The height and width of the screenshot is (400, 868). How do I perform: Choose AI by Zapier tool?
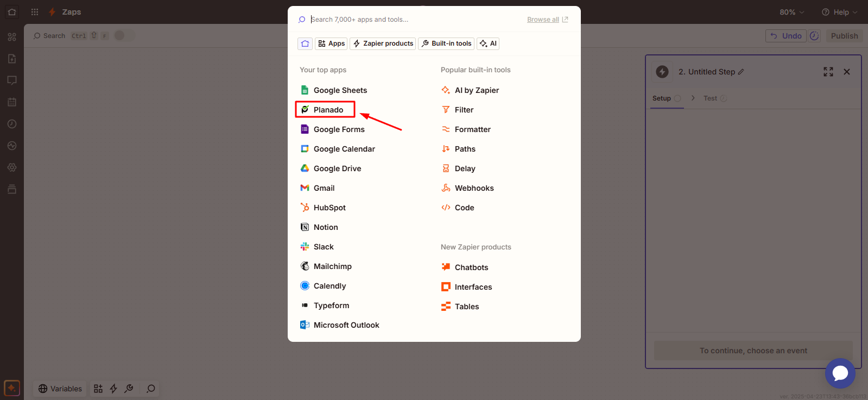[470, 90]
